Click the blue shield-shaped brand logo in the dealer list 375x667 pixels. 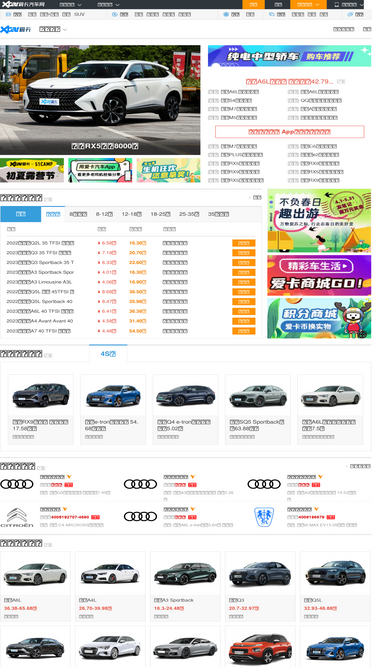coord(264,516)
